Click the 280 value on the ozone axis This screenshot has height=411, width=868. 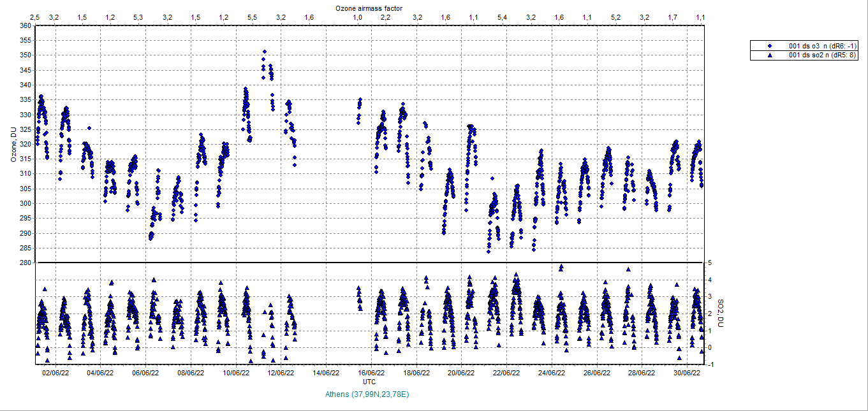[x=26, y=263]
